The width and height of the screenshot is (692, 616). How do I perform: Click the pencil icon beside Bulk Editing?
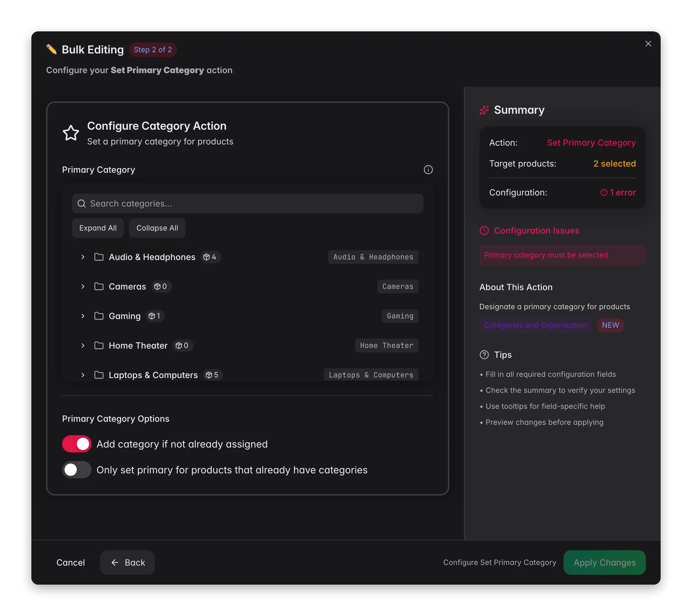click(51, 49)
